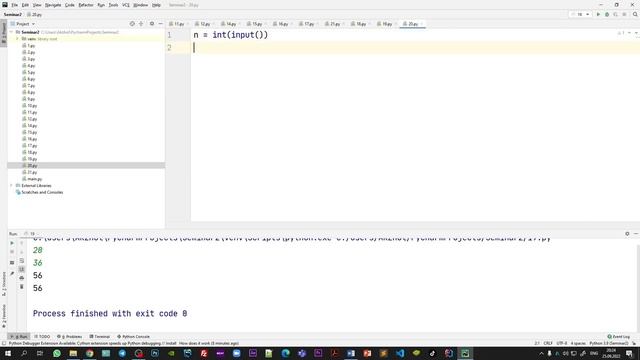Open Run panel settings gear

point(627,234)
